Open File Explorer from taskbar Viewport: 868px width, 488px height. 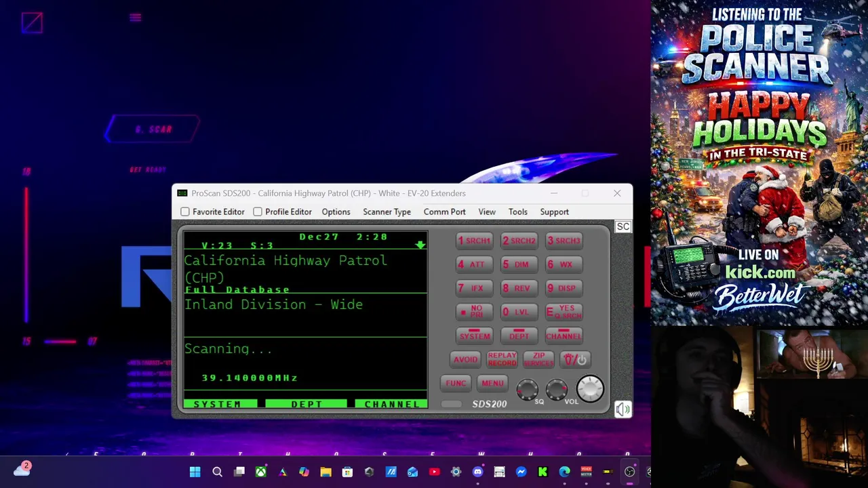coord(325,472)
